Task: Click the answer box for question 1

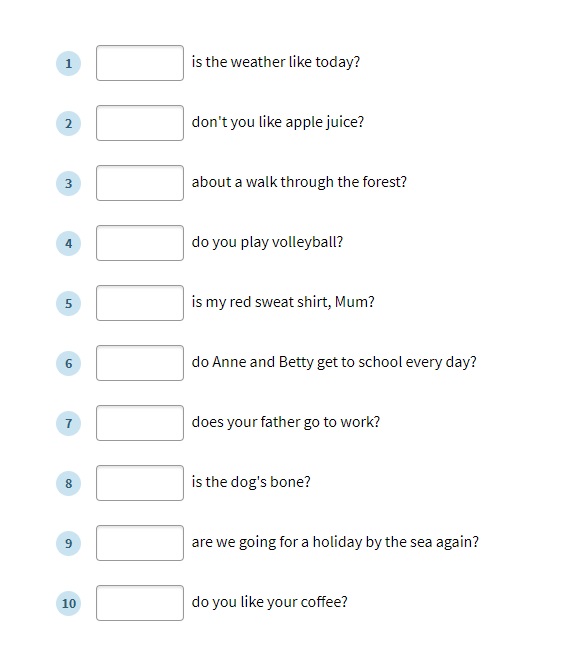Action: click(140, 63)
